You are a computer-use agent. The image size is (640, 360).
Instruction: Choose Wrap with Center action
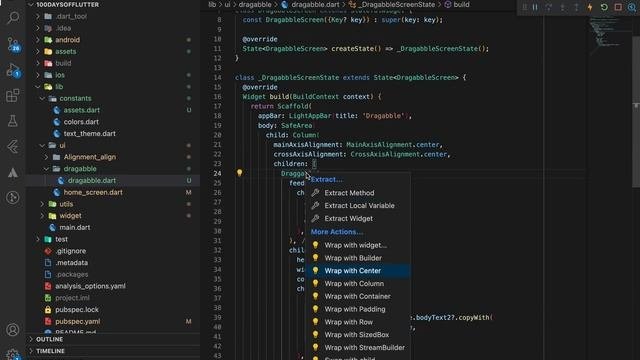pos(353,271)
